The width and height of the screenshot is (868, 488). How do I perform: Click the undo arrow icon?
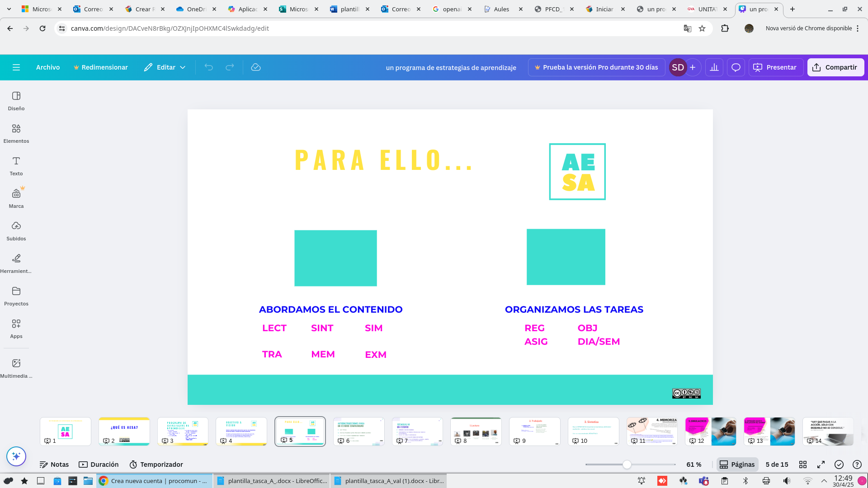pos(208,67)
